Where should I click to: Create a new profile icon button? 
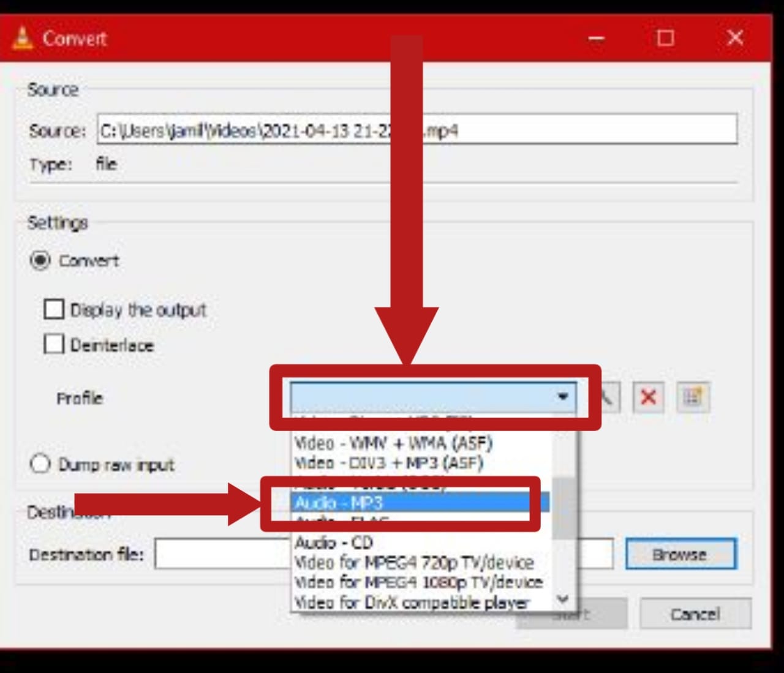click(693, 397)
